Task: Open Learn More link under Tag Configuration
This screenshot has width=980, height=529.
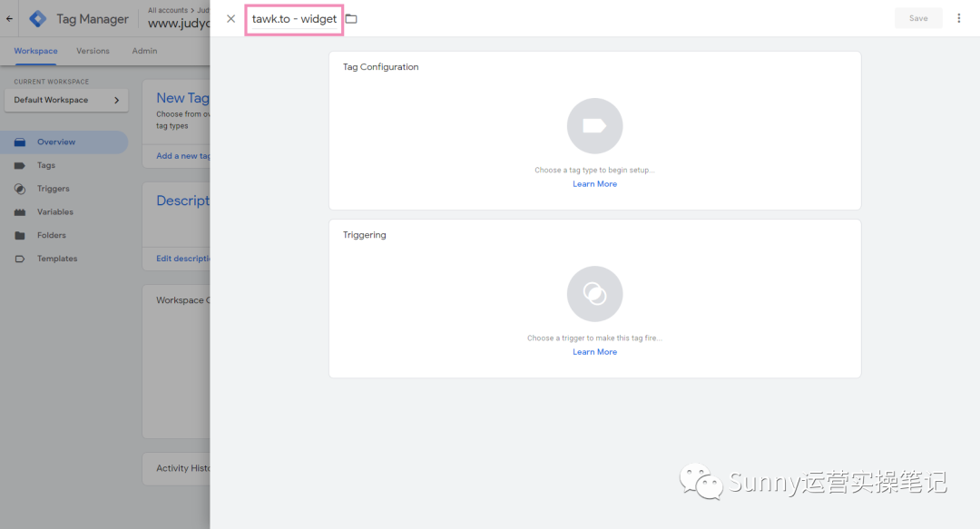Action: click(594, 184)
